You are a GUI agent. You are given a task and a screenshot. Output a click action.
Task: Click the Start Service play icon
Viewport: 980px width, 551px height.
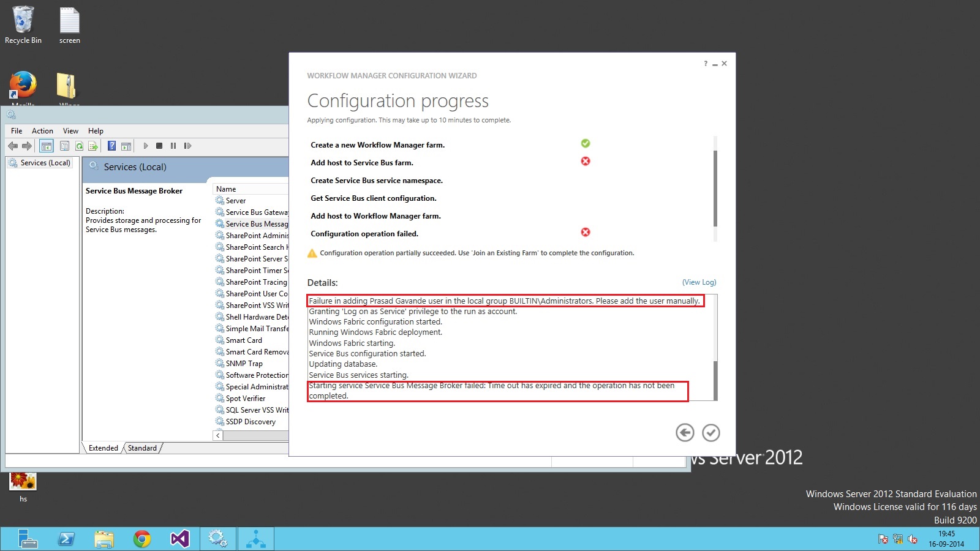click(146, 146)
